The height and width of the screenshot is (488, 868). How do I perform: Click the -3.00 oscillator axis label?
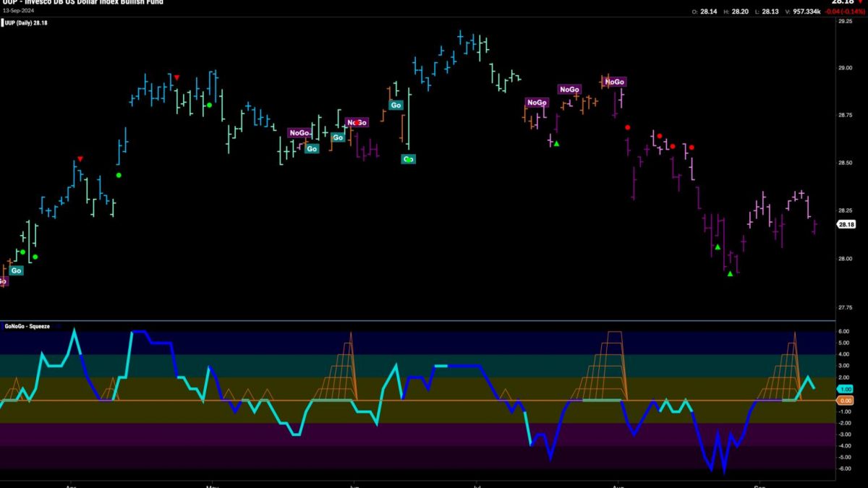coord(845,435)
